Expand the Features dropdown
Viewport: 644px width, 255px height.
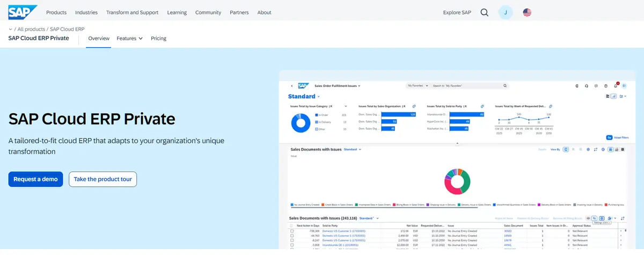click(130, 39)
